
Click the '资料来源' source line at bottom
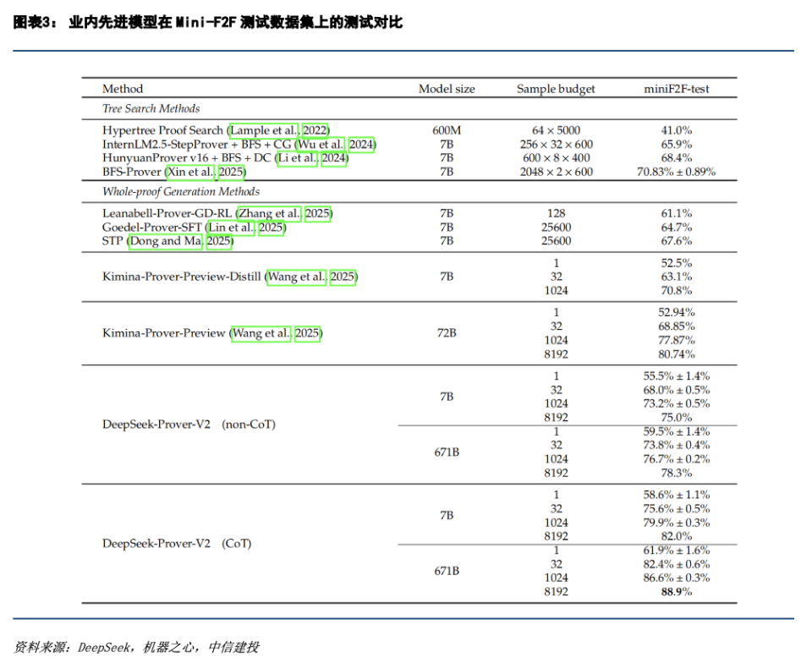tap(136, 647)
